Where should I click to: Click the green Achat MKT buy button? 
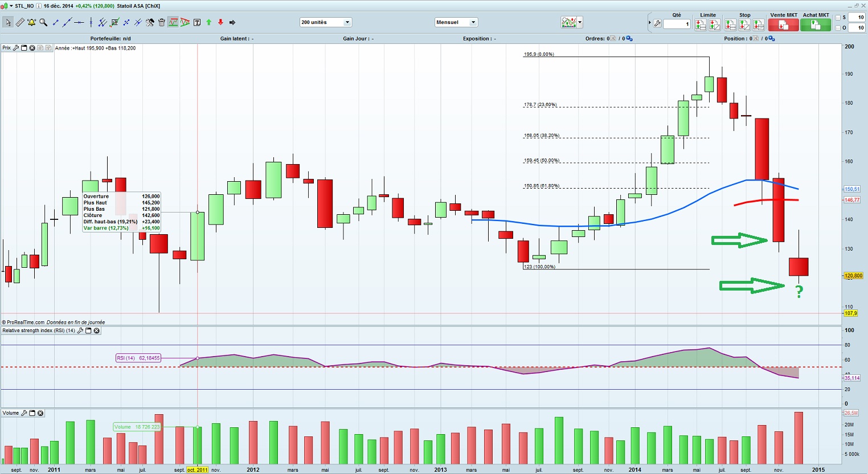816,24
